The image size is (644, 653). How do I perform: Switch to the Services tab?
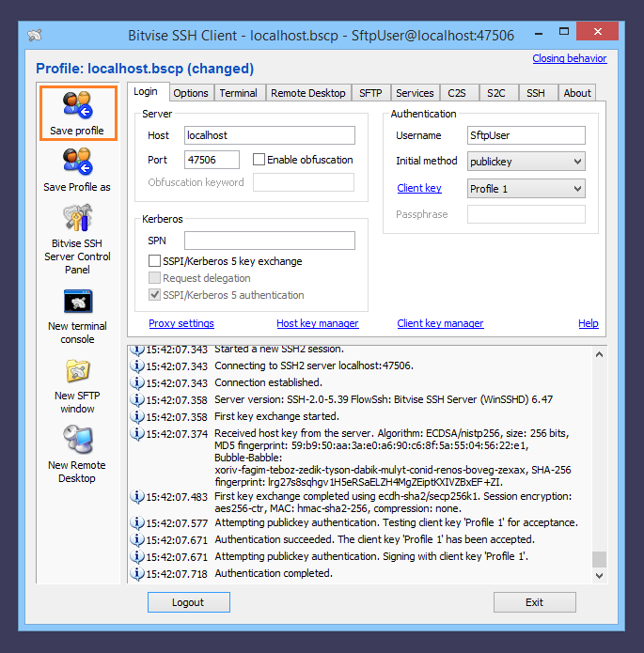pos(415,93)
